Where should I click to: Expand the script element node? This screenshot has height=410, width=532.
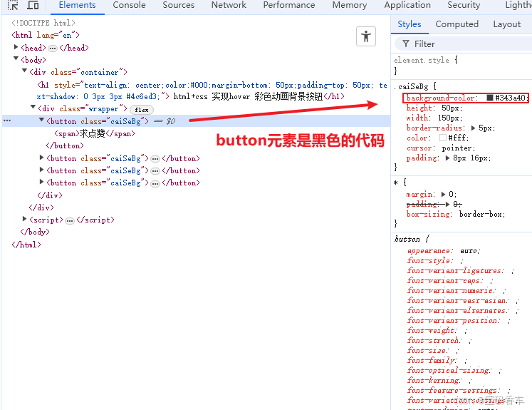(x=24, y=219)
